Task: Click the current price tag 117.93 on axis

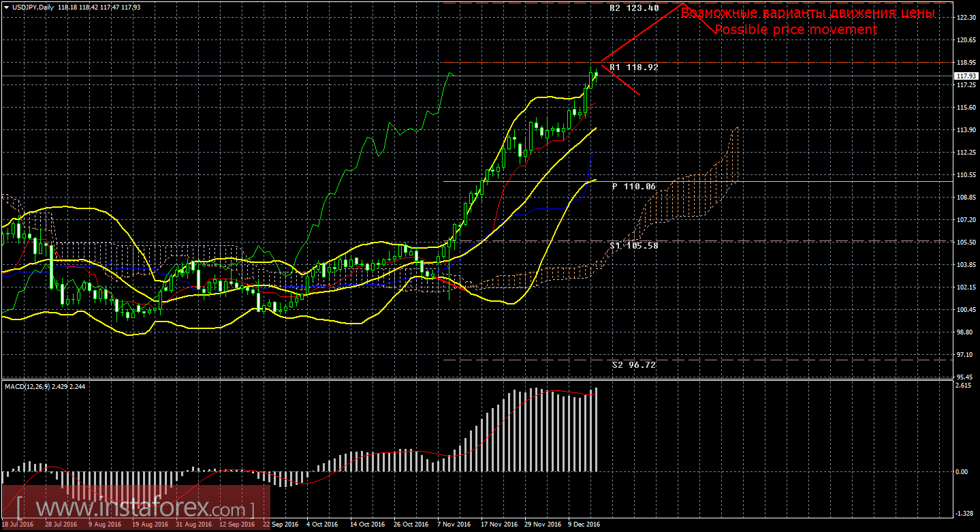Action: [x=966, y=76]
